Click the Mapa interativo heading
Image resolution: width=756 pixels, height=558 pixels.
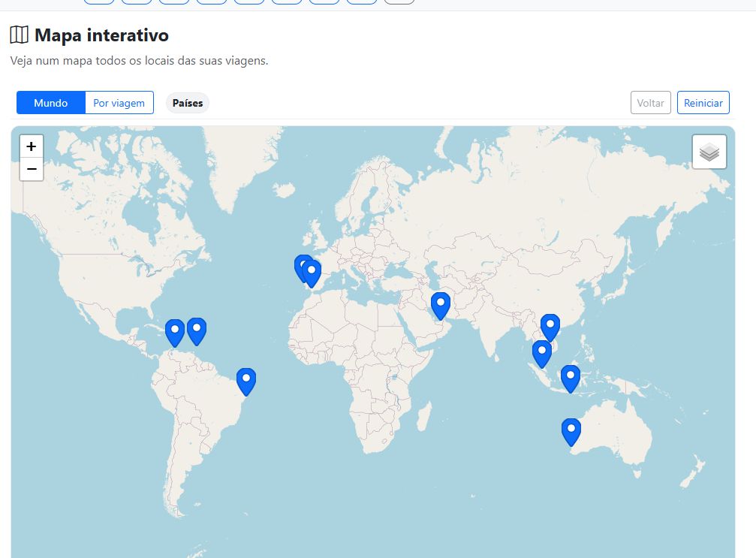(x=101, y=35)
